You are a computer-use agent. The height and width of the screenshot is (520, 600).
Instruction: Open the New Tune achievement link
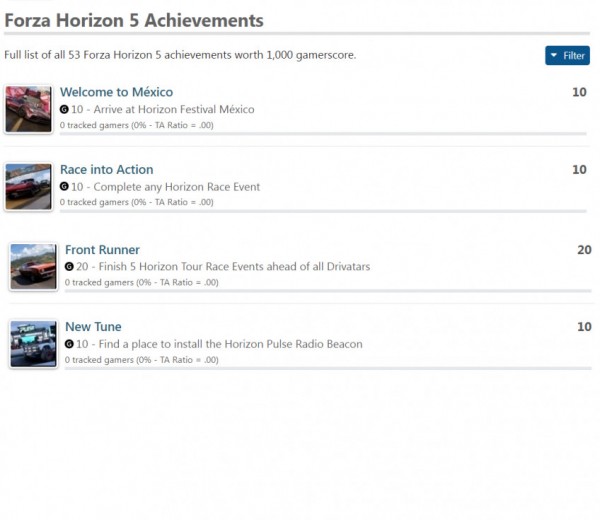pos(93,327)
